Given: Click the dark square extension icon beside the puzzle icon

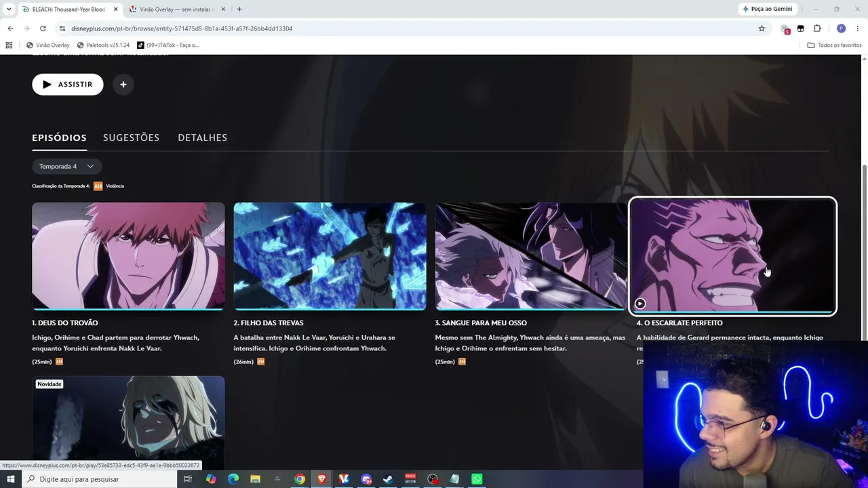Looking at the screenshot, I should 801,28.
